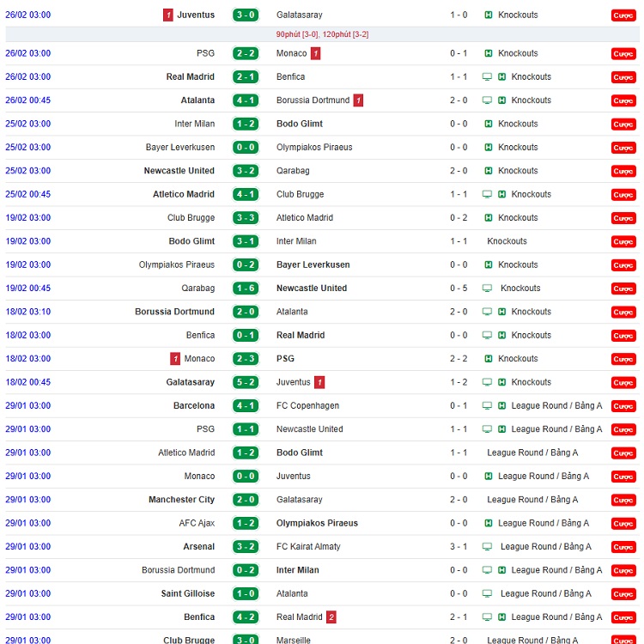Open the monitor icon for Qarabag 1-6 Newcastle United
Viewport: 644px width, 644px height.
[487, 289]
